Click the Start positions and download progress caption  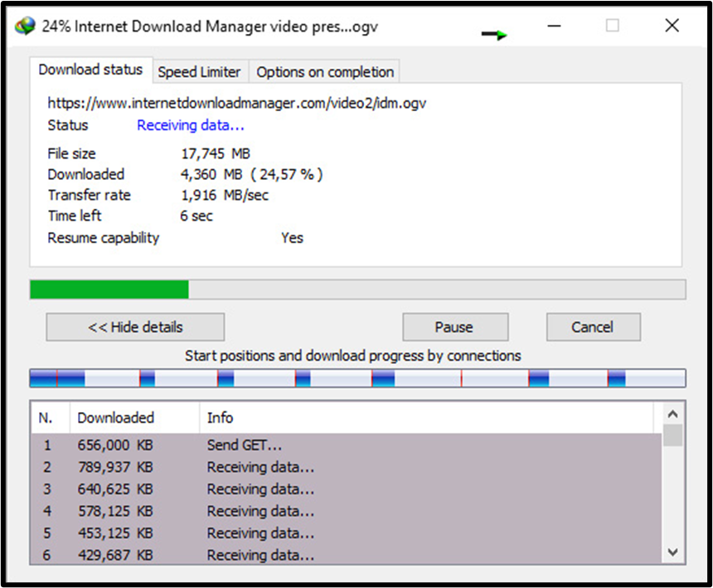pos(353,356)
